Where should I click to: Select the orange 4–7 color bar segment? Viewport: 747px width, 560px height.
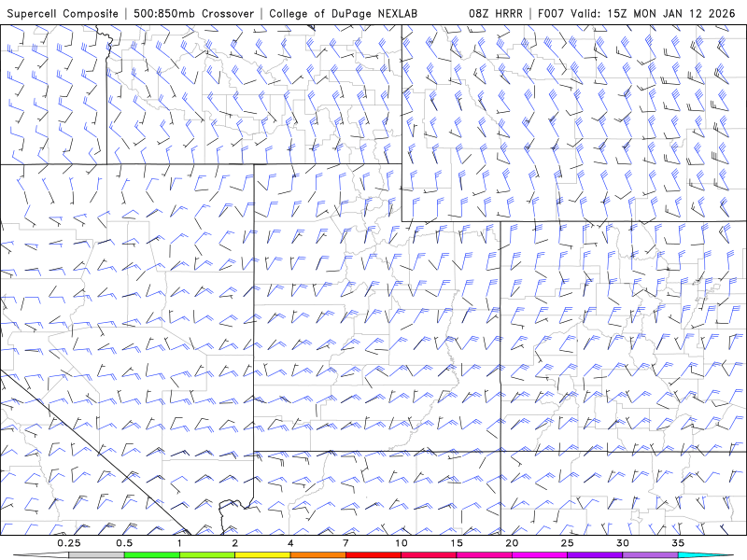click(317, 555)
